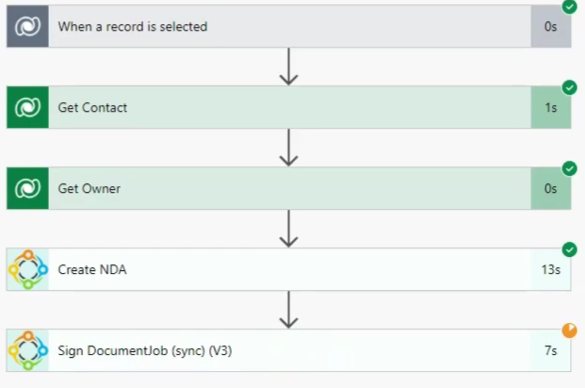The height and width of the screenshot is (388, 585).
Task: Click the 7s duration on Sign DocumentJob
Action: click(x=551, y=351)
